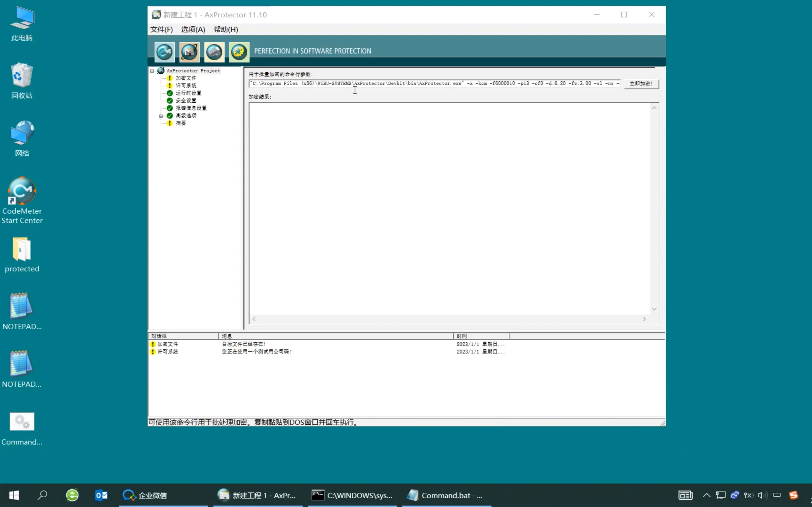The image size is (812, 507).
Task: Click the license card globe toolbar icon
Action: 189,52
